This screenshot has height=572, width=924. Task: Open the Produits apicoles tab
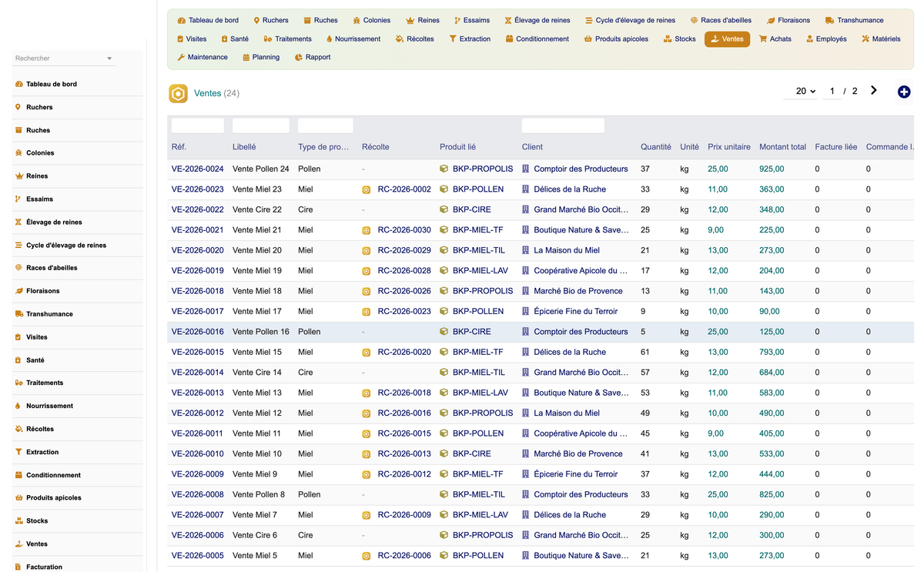pyautogui.click(x=616, y=38)
